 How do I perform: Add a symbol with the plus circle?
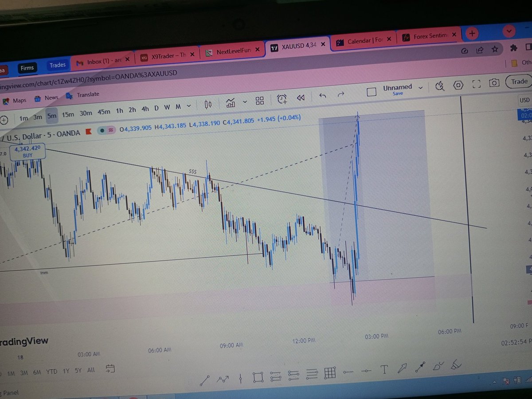4,120
